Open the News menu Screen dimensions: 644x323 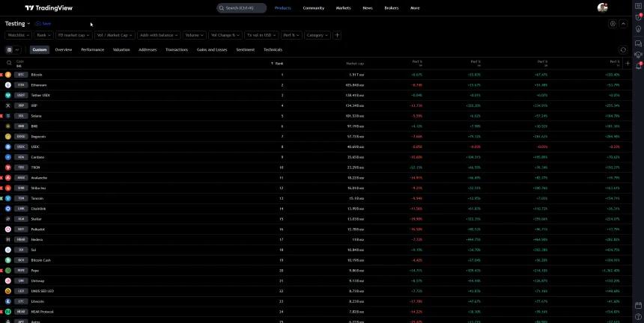coord(368,7)
